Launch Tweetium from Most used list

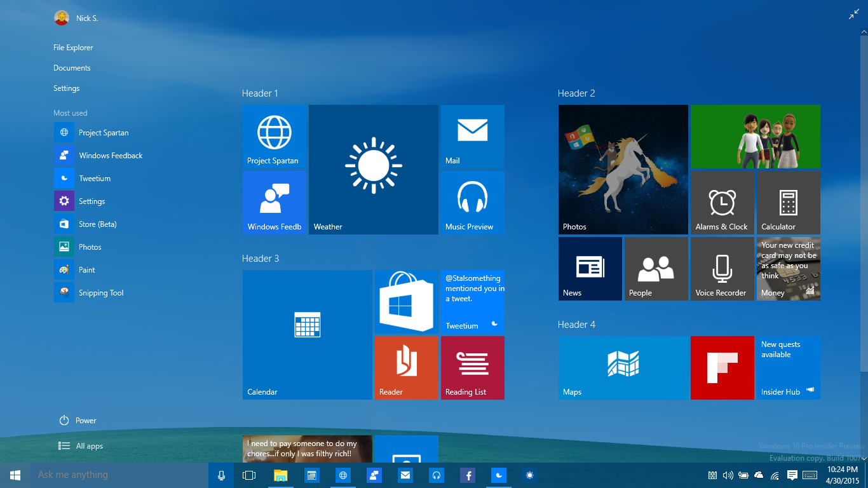83,179
